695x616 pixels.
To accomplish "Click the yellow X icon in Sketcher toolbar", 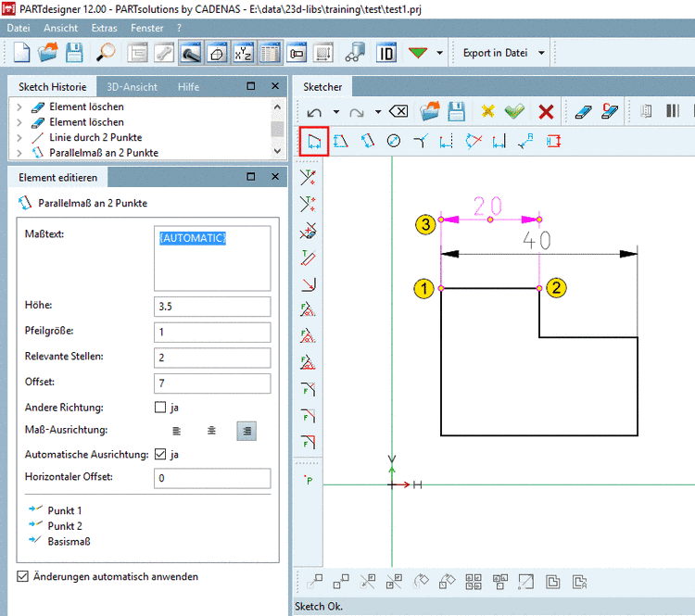I will (x=488, y=111).
